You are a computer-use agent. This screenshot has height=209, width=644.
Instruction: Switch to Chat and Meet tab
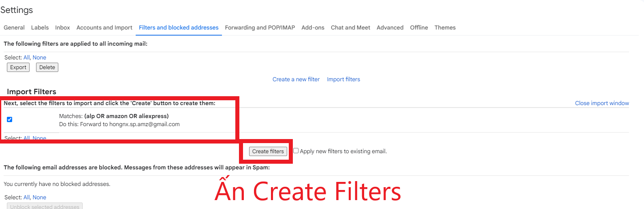point(350,27)
